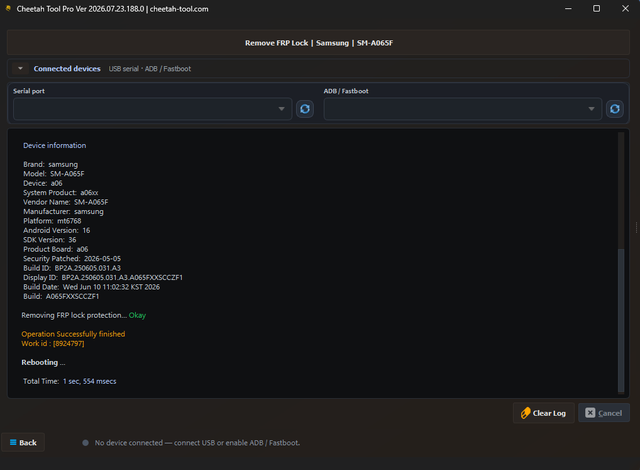Maximize the Cheetah Tool window
Screen dimensions: 640x470
(596, 9)
